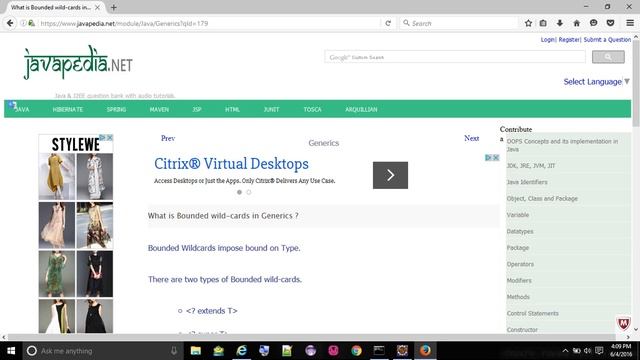640x360 pixels.
Task: Open the Windows Start button
Action: click(11, 351)
